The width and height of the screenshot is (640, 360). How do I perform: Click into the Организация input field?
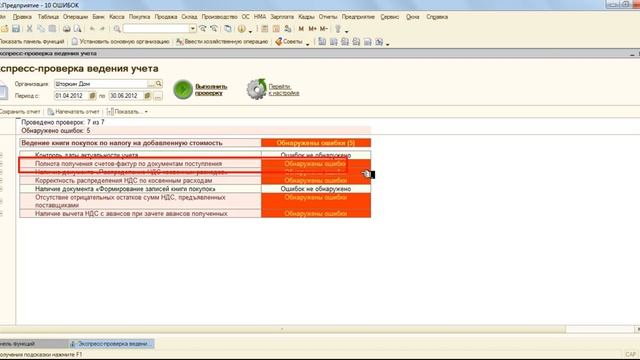(101, 84)
